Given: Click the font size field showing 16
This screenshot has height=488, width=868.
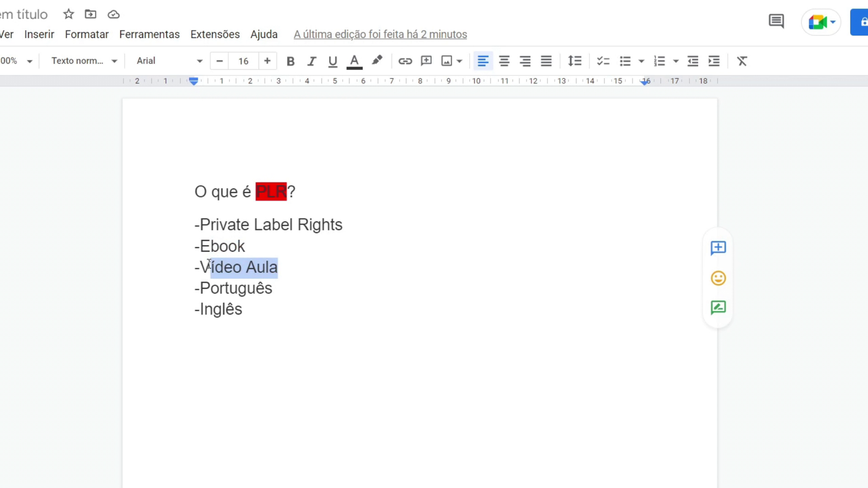Looking at the screenshot, I should pyautogui.click(x=244, y=61).
